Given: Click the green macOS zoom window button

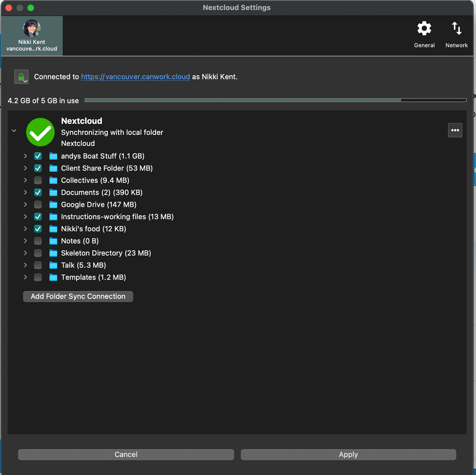Looking at the screenshot, I should click(31, 8).
